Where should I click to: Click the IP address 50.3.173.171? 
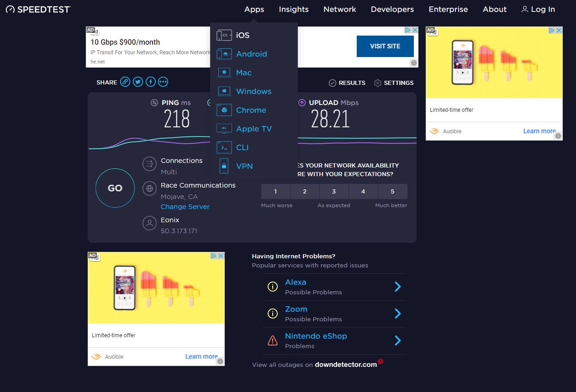tap(179, 231)
